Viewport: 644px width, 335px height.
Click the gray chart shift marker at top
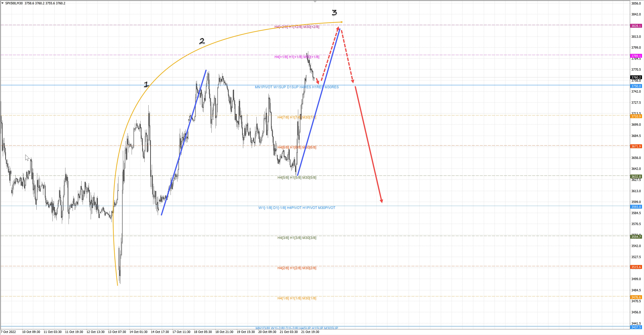click(x=315, y=2)
